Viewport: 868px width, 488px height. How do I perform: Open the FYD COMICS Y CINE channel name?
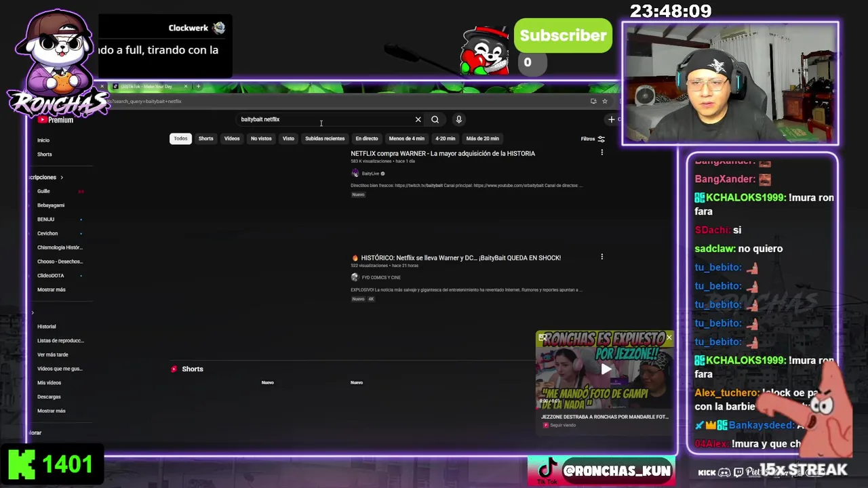coord(381,277)
